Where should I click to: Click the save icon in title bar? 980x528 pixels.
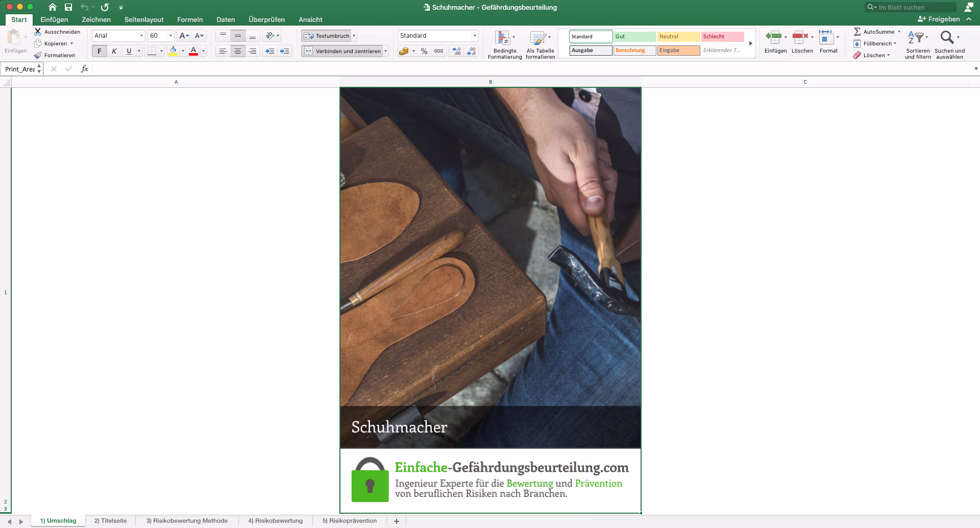[68, 7]
